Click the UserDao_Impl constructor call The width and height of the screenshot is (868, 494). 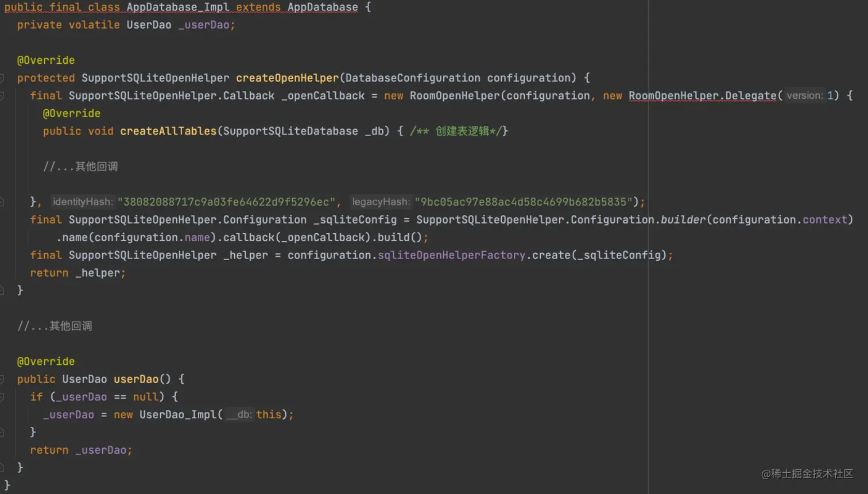click(x=177, y=415)
